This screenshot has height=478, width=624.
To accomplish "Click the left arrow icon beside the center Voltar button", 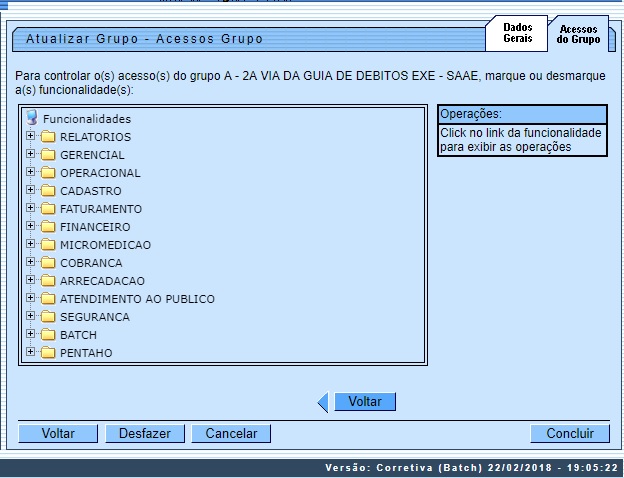I will coord(323,402).
